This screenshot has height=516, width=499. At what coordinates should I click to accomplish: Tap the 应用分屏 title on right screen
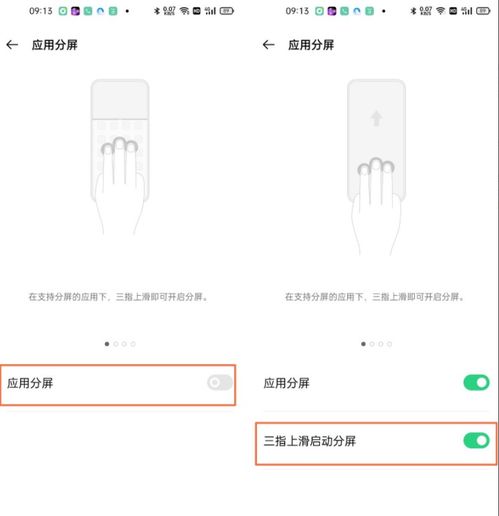click(311, 45)
